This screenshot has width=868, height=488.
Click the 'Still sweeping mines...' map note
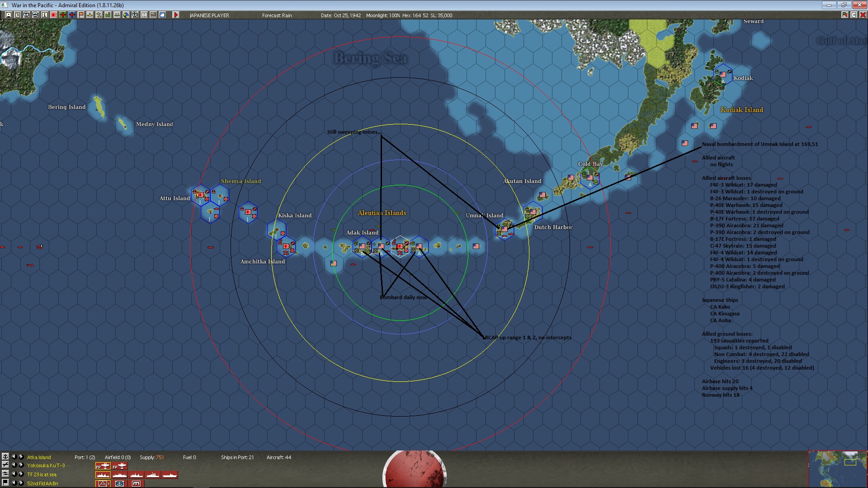click(354, 132)
